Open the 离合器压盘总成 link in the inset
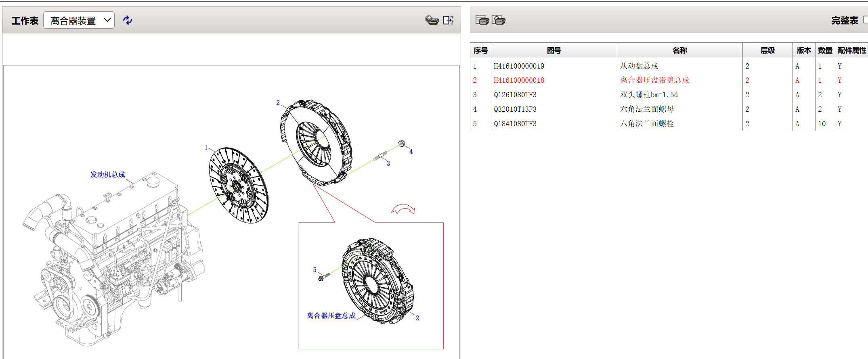The height and width of the screenshot is (359, 868). (331, 316)
